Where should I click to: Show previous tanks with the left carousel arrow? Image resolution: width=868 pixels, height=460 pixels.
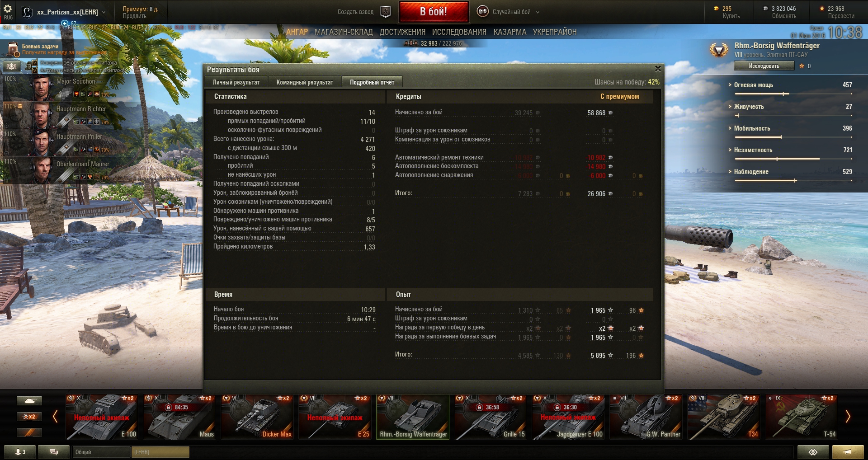click(55, 416)
